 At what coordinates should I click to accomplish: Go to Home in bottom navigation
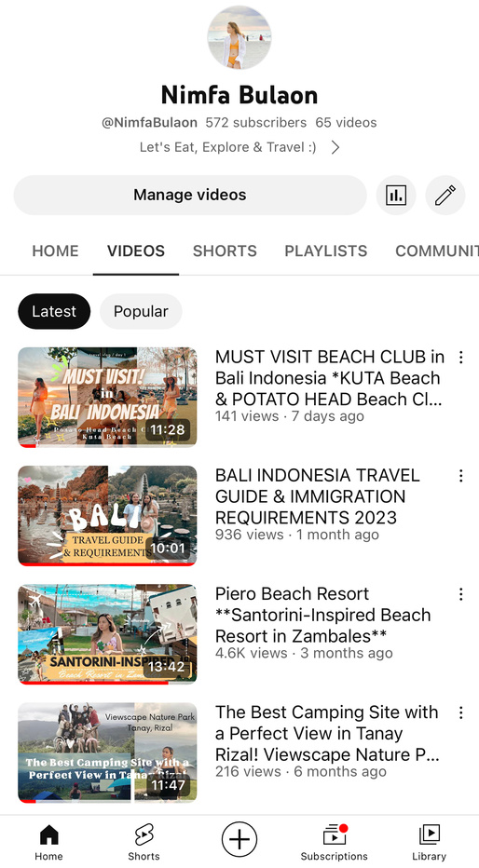[x=48, y=841]
